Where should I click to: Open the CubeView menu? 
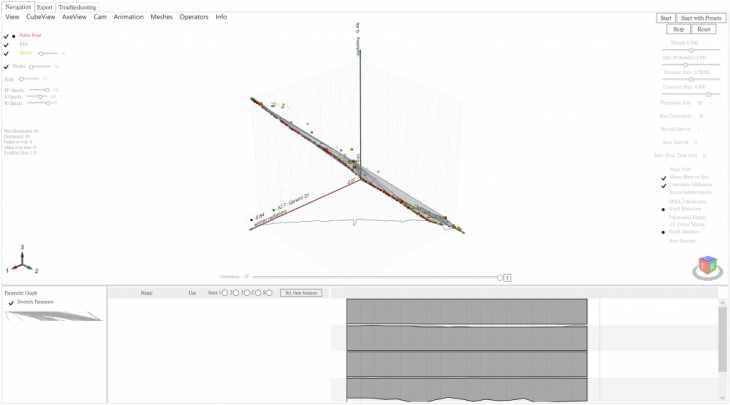click(x=41, y=17)
